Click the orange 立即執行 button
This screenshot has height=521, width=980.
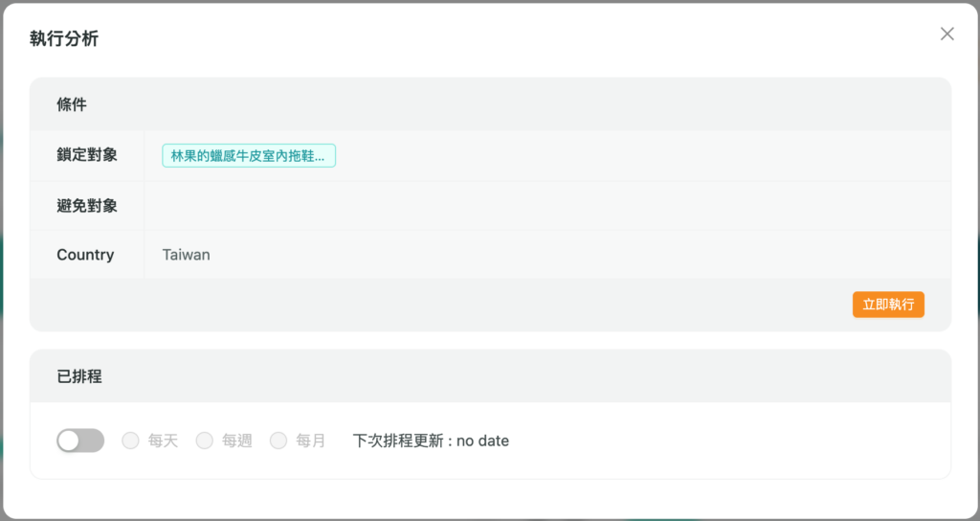(x=888, y=305)
